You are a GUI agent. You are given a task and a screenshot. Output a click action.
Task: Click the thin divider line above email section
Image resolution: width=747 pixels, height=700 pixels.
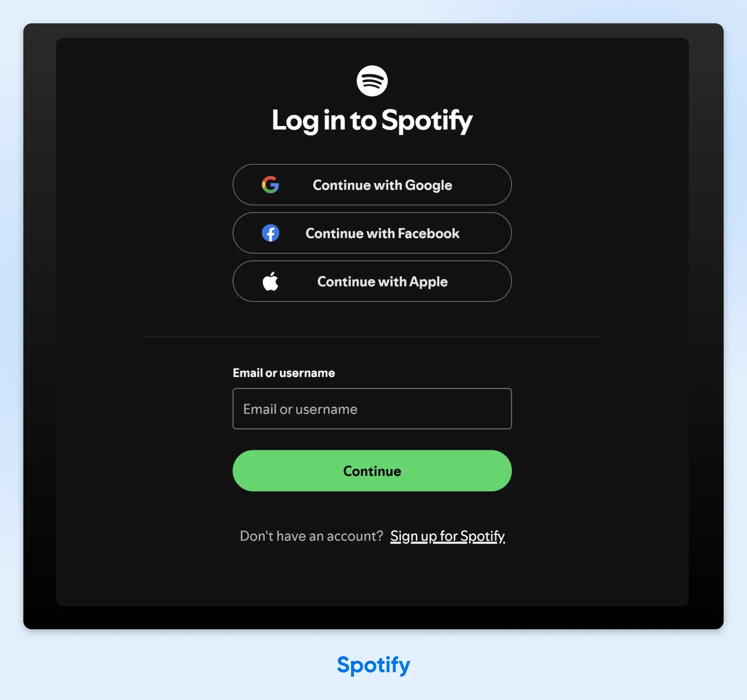pyautogui.click(x=372, y=336)
